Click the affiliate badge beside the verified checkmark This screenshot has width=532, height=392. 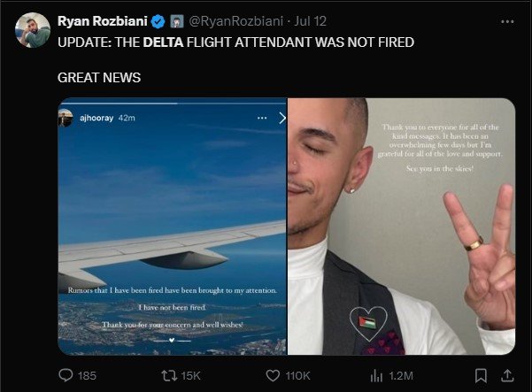pos(175,20)
